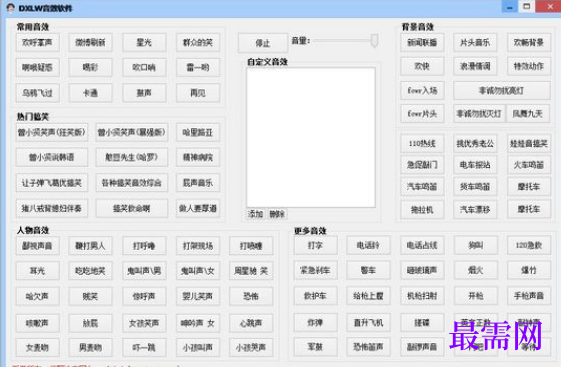Click the 做人要厚道 button
The image size is (561, 367).
click(197, 209)
